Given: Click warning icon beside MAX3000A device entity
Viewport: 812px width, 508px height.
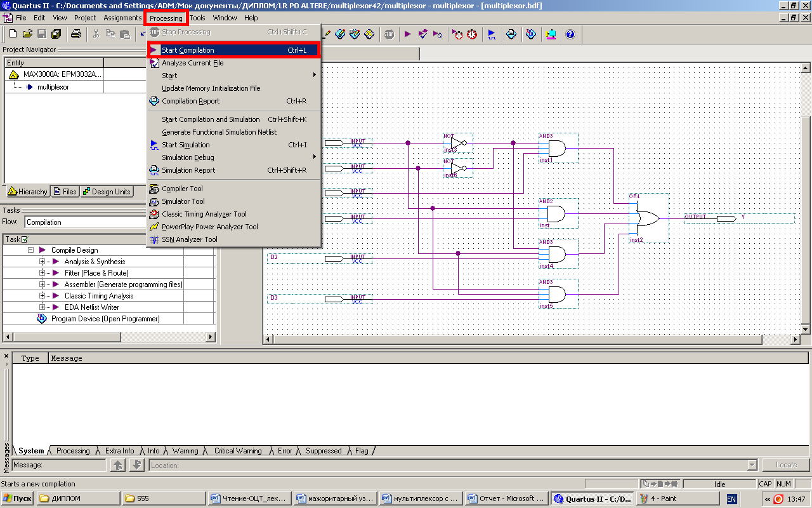Looking at the screenshot, I should click(14, 74).
